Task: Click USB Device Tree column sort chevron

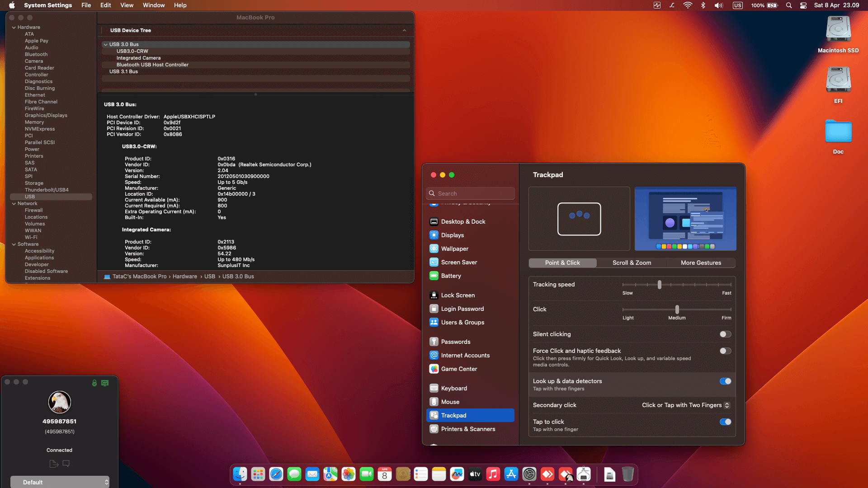Action: click(x=404, y=31)
